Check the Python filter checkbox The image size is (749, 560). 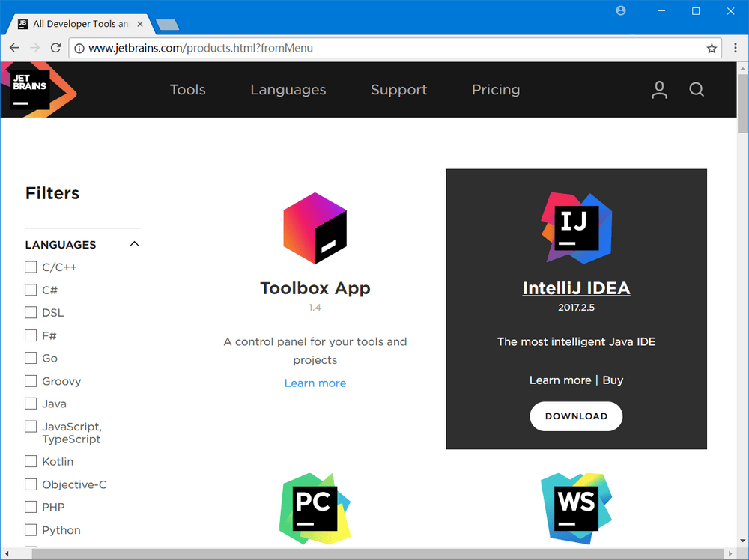(x=31, y=530)
